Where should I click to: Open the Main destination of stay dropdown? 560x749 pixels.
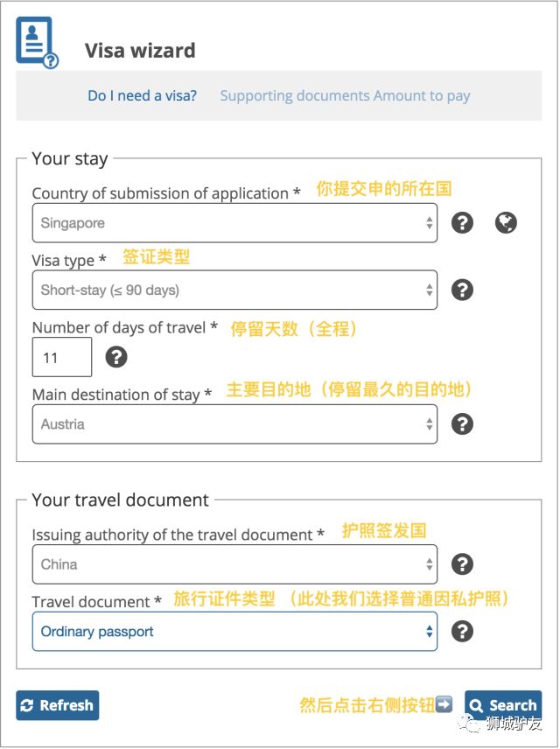pyautogui.click(x=234, y=424)
